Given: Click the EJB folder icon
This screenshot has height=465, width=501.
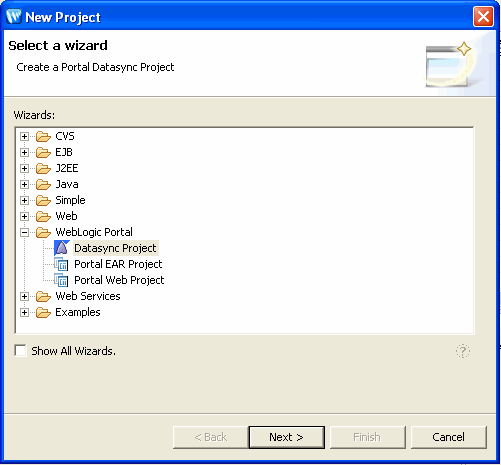Looking at the screenshot, I should [43, 152].
